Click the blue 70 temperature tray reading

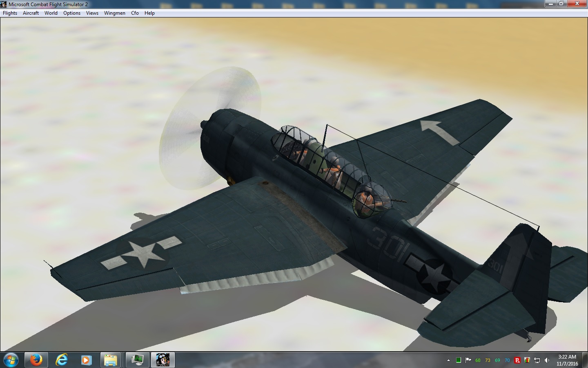click(507, 360)
